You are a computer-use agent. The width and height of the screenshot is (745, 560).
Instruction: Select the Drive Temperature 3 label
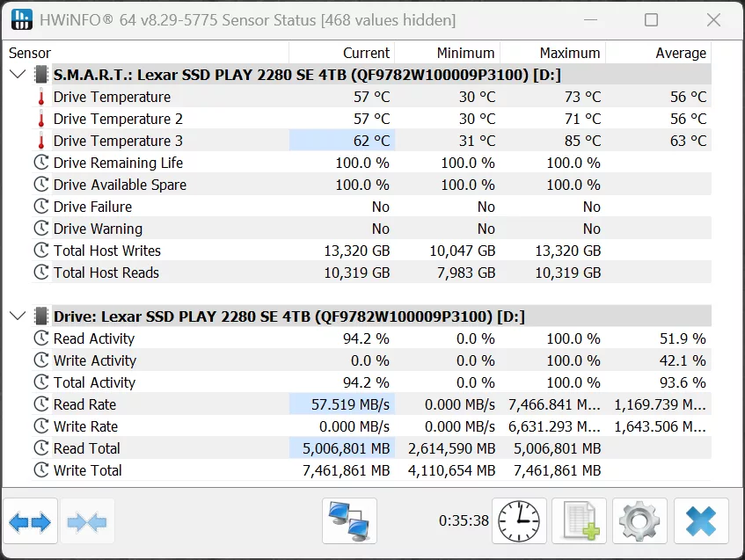118,141
